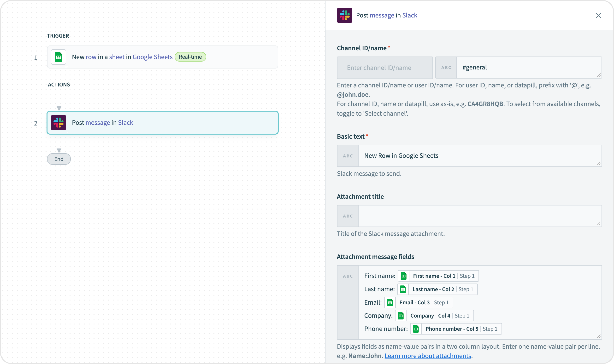Open Learn more about attachments link
Viewport: 614px width, 364px height.
point(428,356)
